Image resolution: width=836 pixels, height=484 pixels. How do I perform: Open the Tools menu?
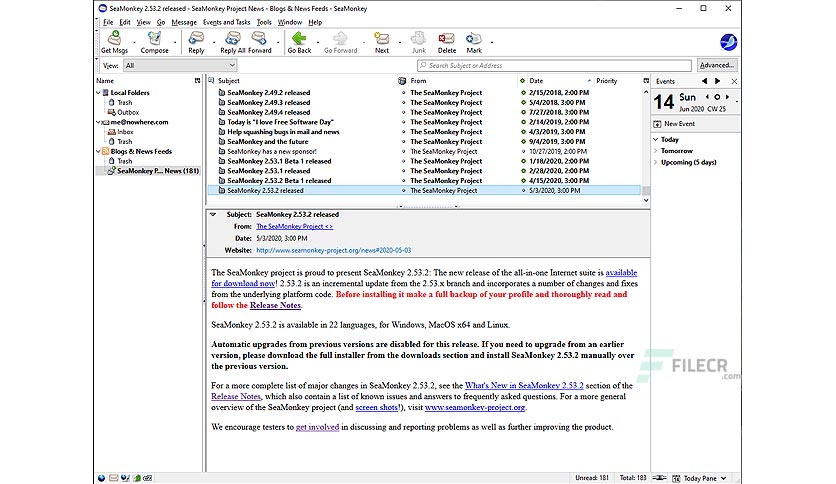[x=264, y=22]
